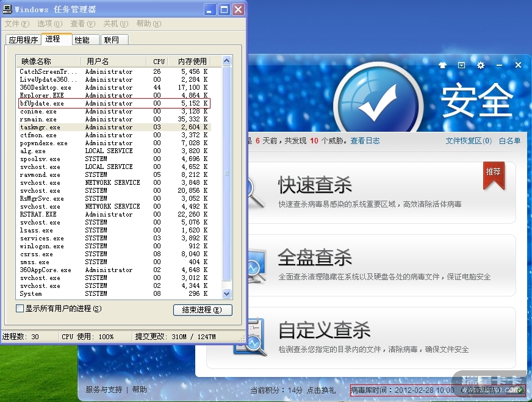
Task: Select the bfUpdate.exe process row
Action: [x=114, y=104]
